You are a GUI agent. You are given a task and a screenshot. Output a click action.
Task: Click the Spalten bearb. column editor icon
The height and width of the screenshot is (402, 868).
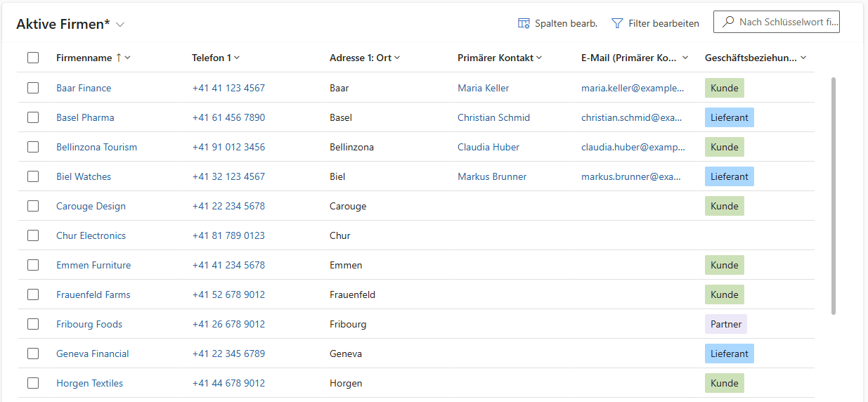pos(524,23)
